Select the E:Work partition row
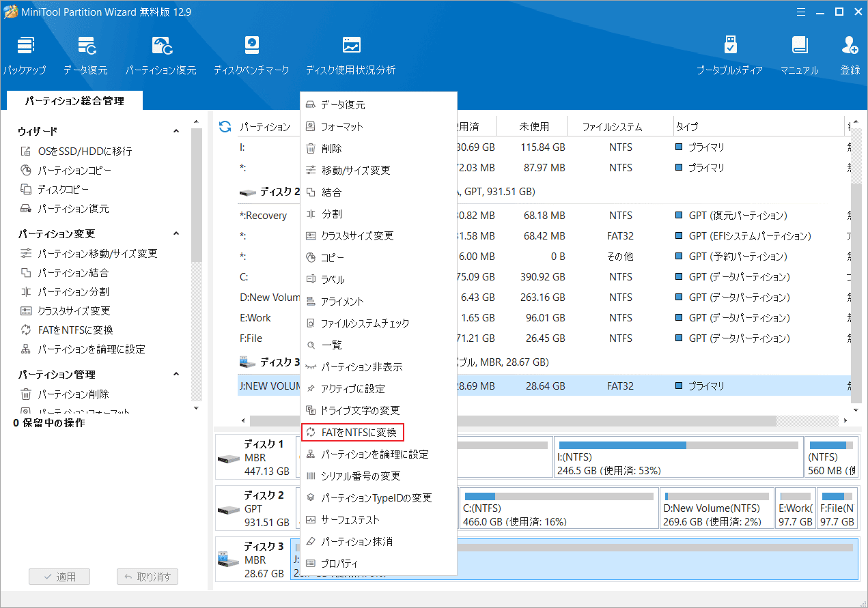 coord(544,317)
